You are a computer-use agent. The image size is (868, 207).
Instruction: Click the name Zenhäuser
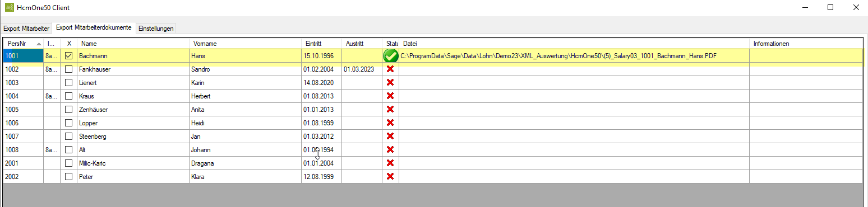[93, 110]
